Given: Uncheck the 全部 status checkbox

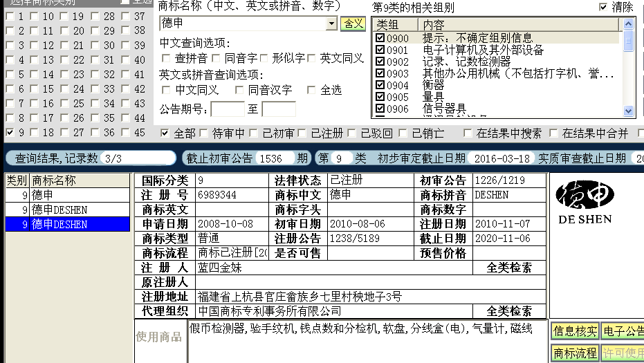Looking at the screenshot, I should [165, 133].
